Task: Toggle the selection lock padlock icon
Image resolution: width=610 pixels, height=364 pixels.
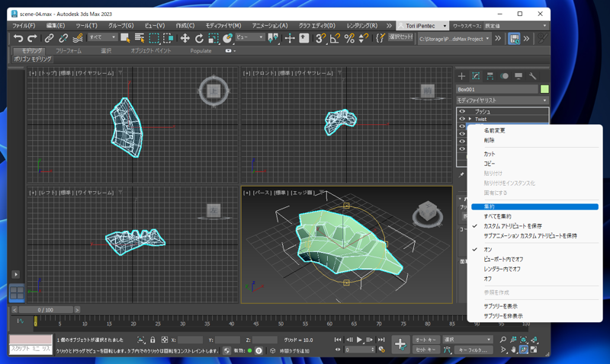Action: pos(152,340)
